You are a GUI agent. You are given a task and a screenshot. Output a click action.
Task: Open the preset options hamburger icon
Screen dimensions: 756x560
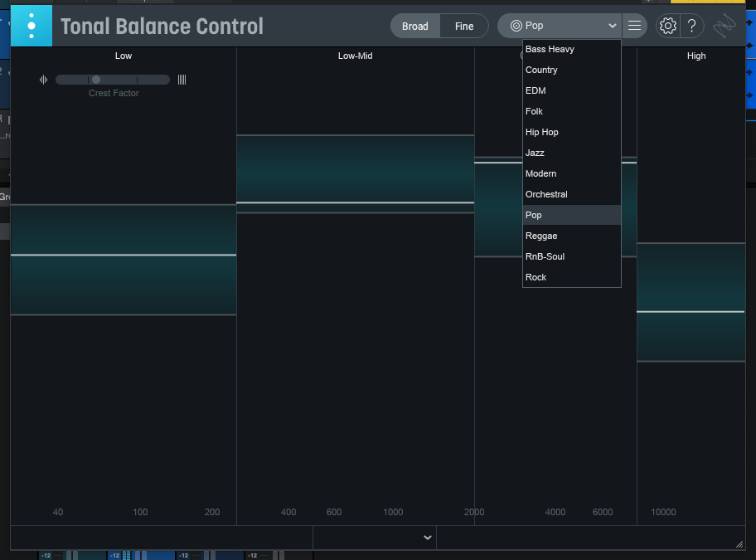pyautogui.click(x=634, y=26)
